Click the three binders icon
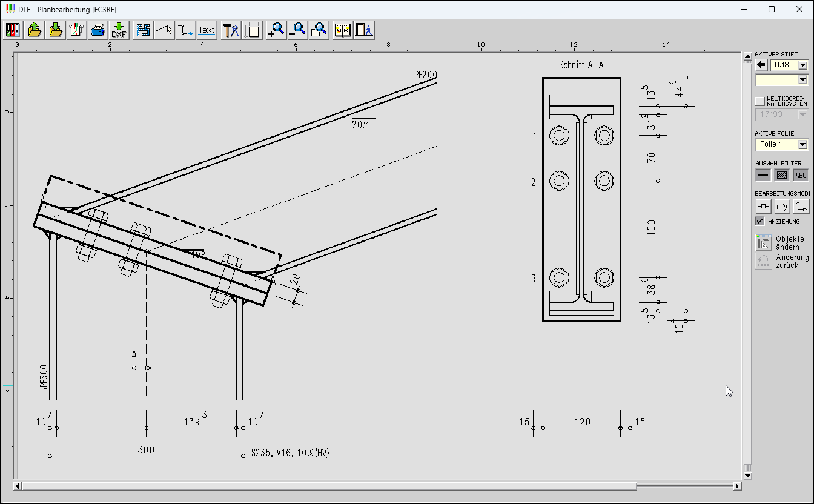This screenshot has height=504, width=814. [x=13, y=30]
